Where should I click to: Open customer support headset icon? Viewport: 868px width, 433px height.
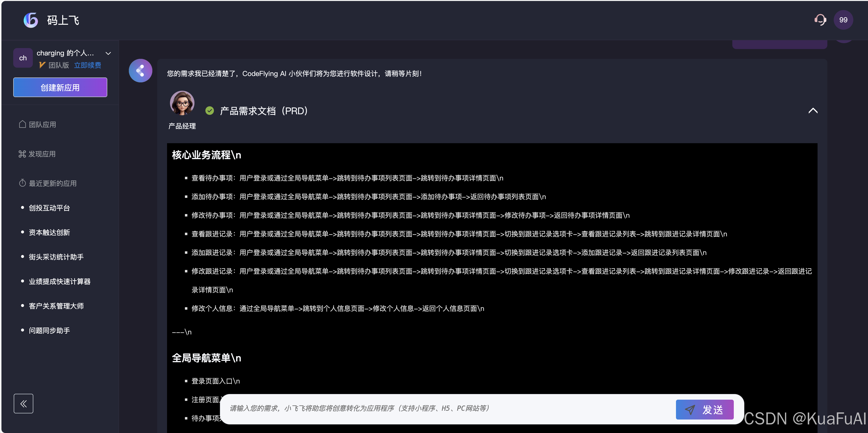[820, 20]
